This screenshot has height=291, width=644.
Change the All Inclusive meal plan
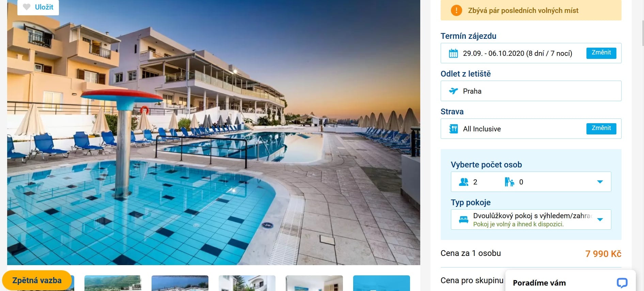point(601,128)
